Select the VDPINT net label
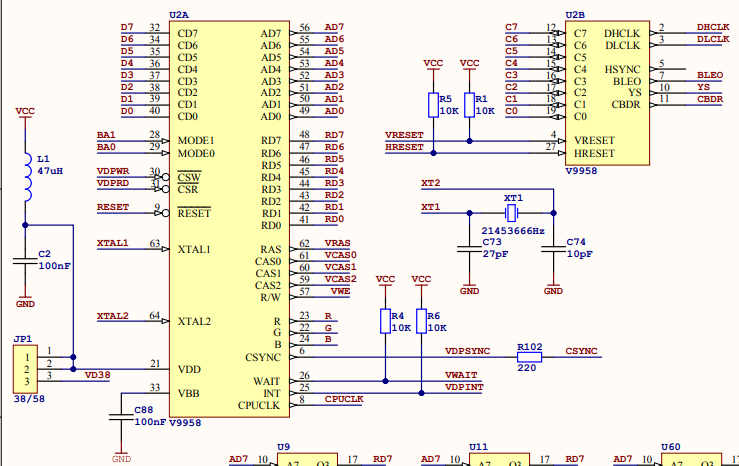739x466 pixels. [464, 387]
